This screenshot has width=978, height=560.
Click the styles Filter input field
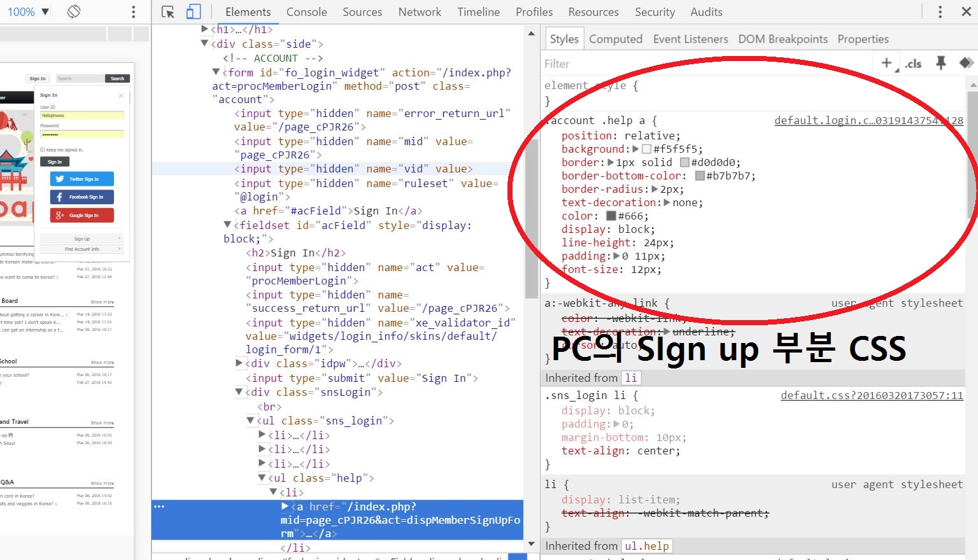[x=700, y=64]
